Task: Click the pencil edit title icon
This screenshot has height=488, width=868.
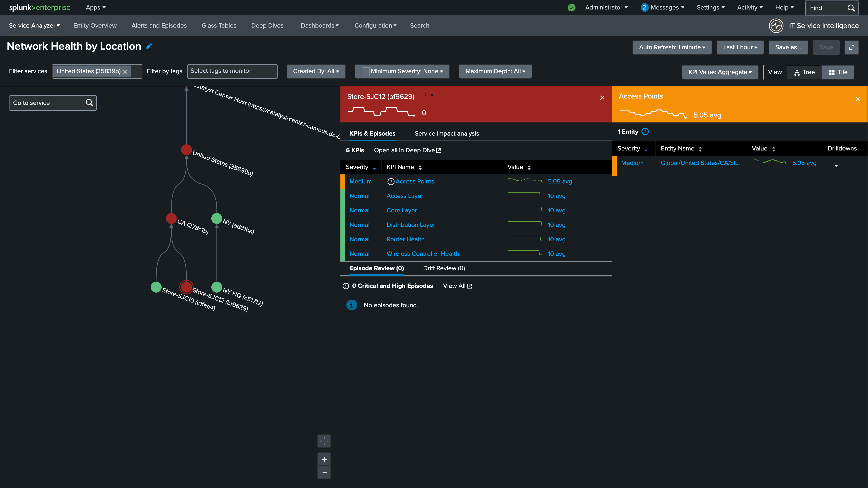Action: 149,46
